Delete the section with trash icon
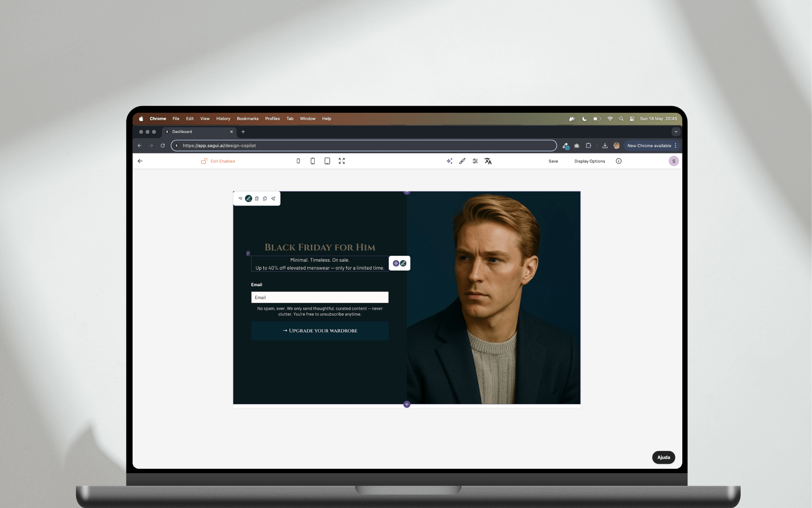This screenshot has width=812, height=508. 257,198
